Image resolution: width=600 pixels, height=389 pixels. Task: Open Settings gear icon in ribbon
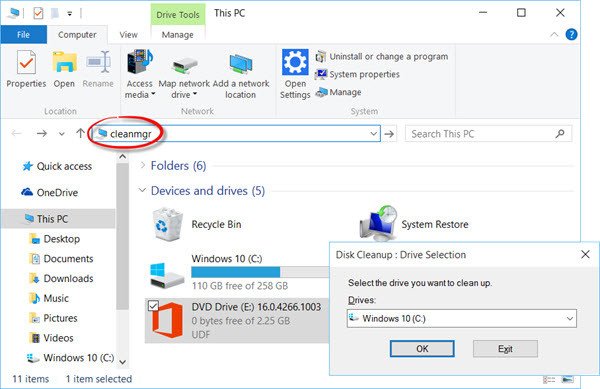(x=295, y=62)
